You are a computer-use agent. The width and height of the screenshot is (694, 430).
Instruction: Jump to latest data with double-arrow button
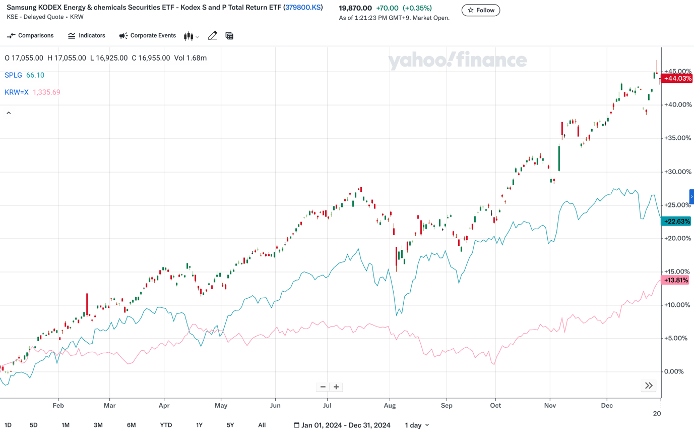648,386
